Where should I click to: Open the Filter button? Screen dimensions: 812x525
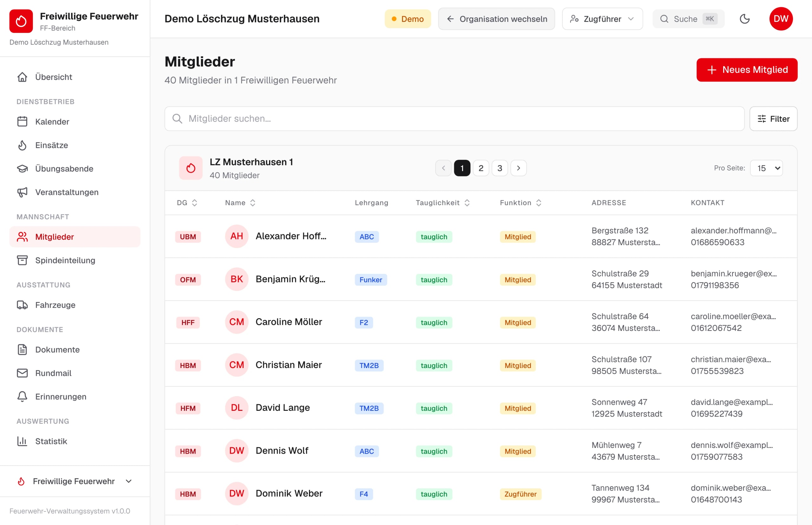[x=773, y=119]
